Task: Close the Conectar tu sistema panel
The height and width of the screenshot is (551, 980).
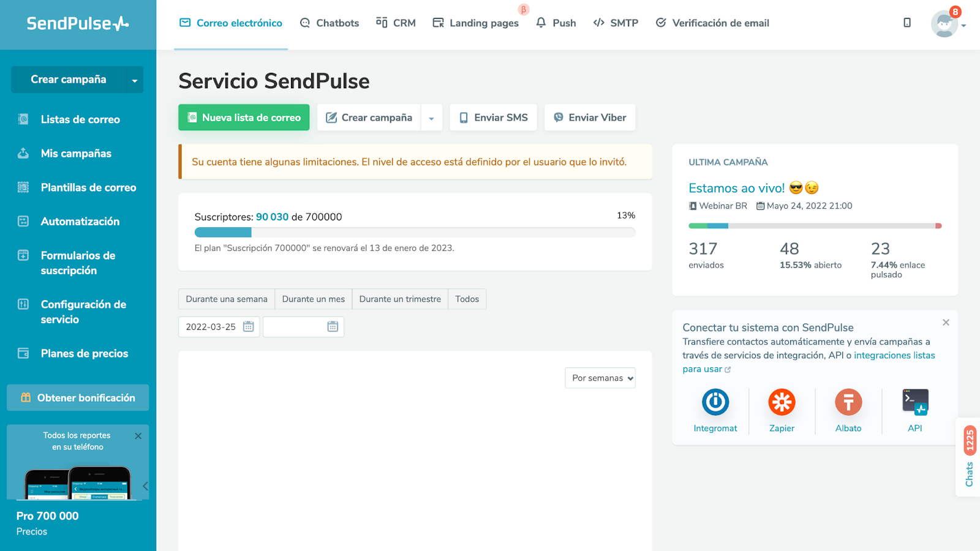Action: pos(946,323)
